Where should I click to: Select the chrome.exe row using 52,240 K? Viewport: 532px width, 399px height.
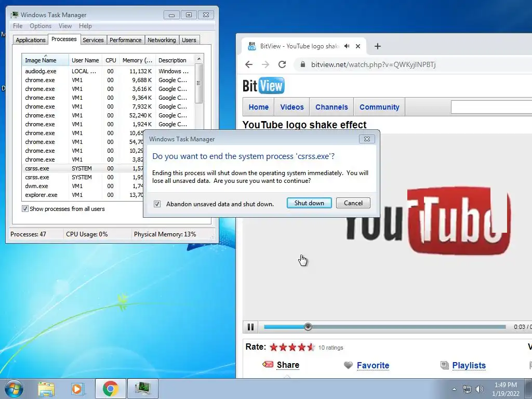pyautogui.click(x=108, y=115)
